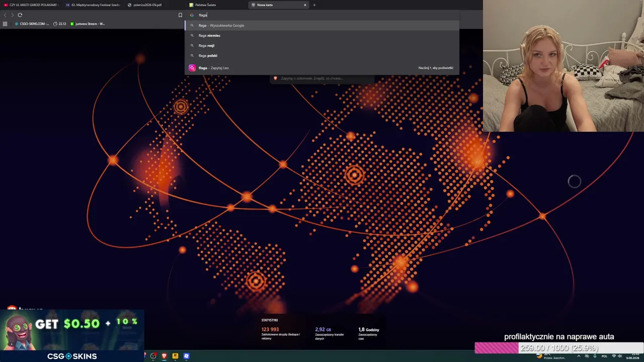Image resolution: width=644 pixels, height=362 pixels.
Task: Click the Leo AI icon in suggestions
Action: point(192,68)
